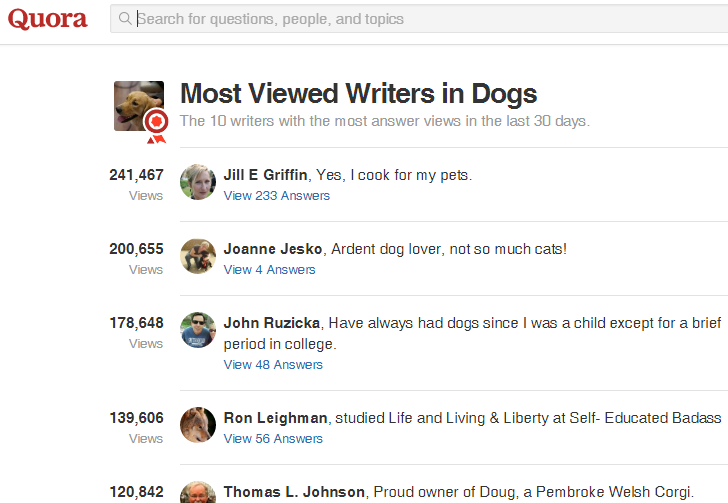Click the red Most Viewed Writer badge

pyautogui.click(x=156, y=126)
